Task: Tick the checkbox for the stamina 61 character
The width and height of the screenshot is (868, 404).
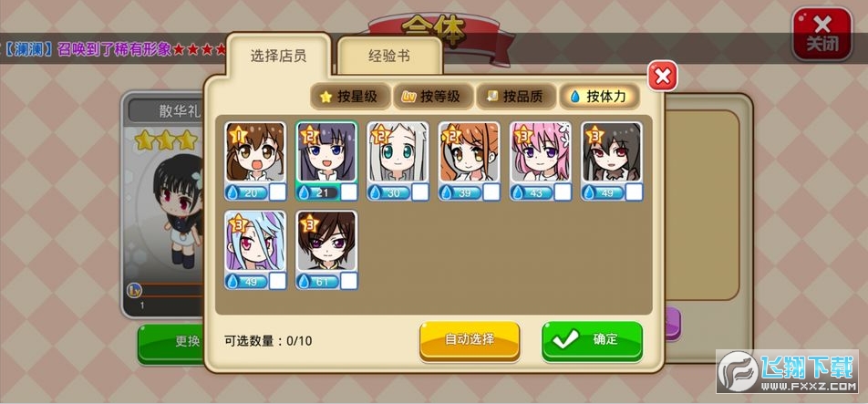Action: point(348,281)
